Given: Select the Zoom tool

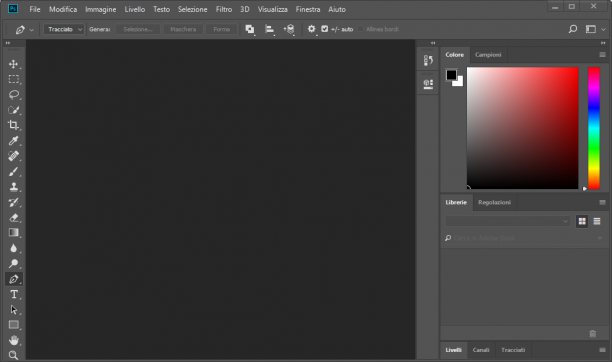Looking at the screenshot, I should 14,355.
